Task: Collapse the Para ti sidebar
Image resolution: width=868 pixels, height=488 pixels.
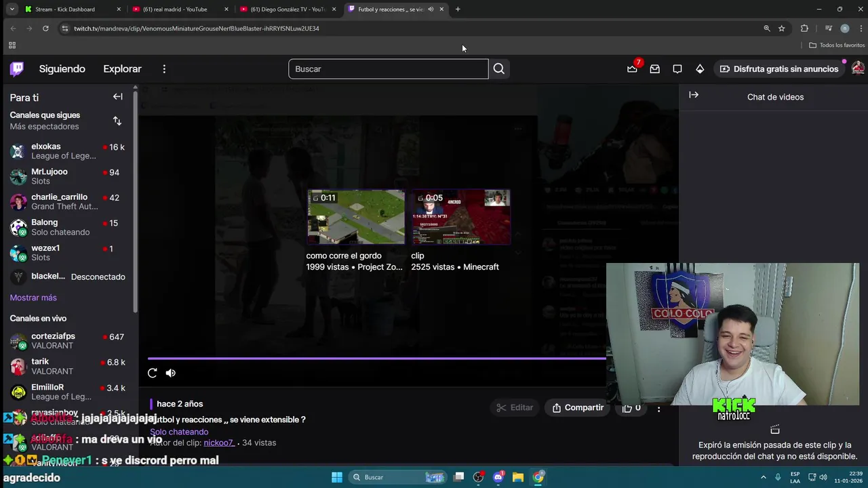Action: tap(117, 97)
